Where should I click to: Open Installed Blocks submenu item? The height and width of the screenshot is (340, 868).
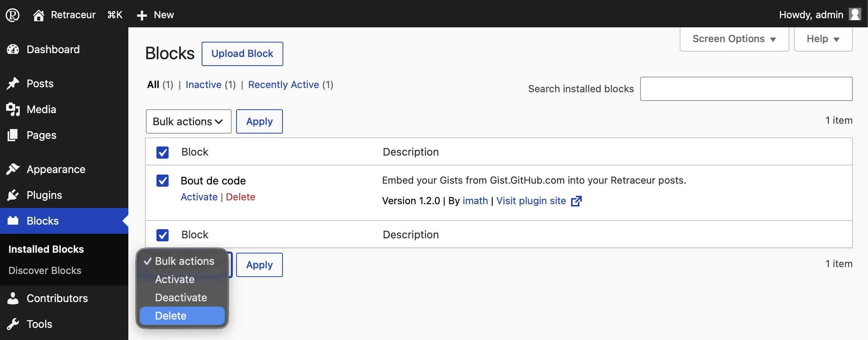click(x=46, y=249)
